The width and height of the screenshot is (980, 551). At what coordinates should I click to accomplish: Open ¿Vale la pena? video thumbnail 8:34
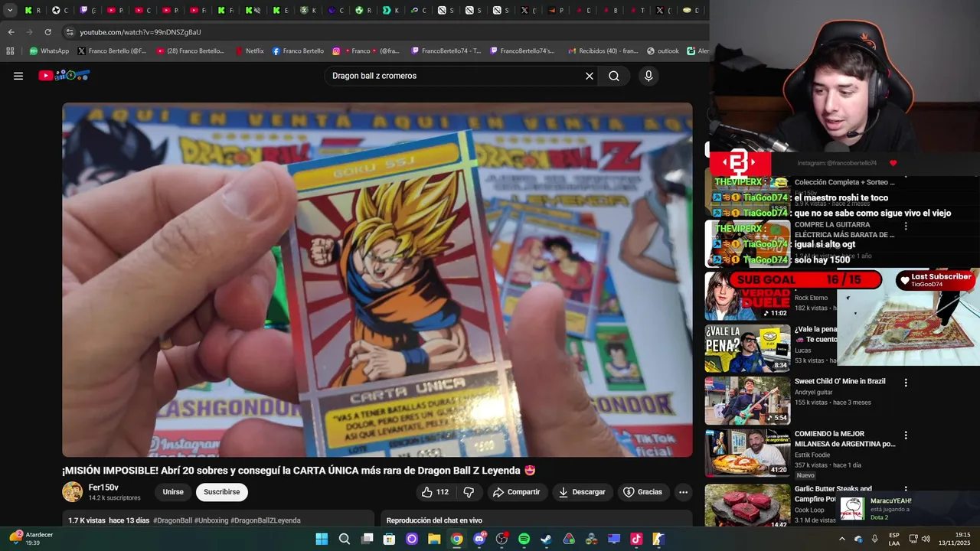pos(747,348)
